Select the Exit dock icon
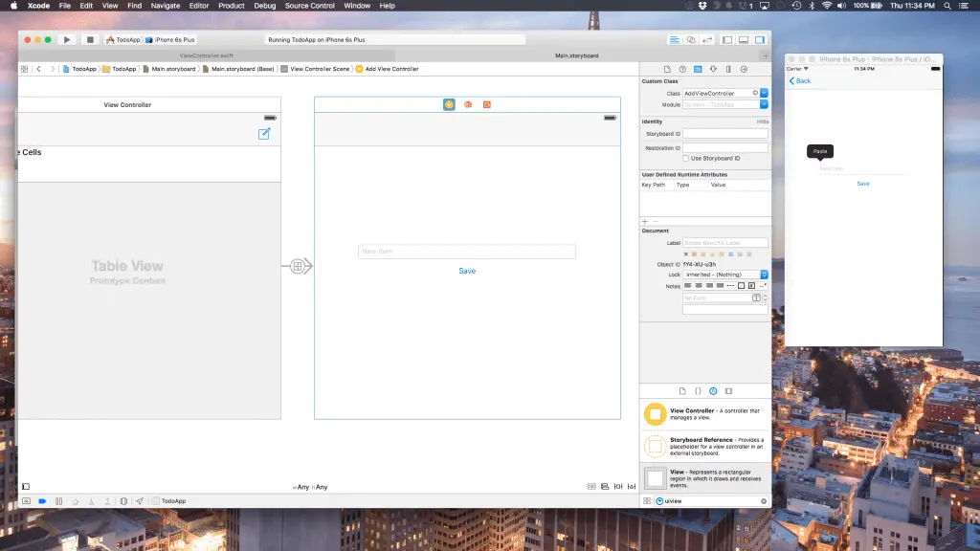The width and height of the screenshot is (980, 551). (x=487, y=104)
